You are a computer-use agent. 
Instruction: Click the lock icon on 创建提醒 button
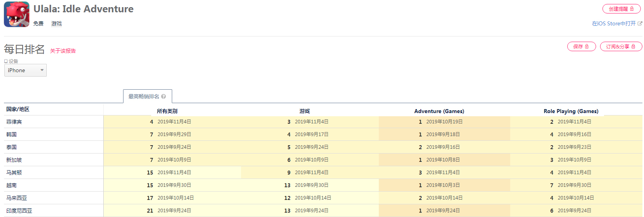coord(632,9)
